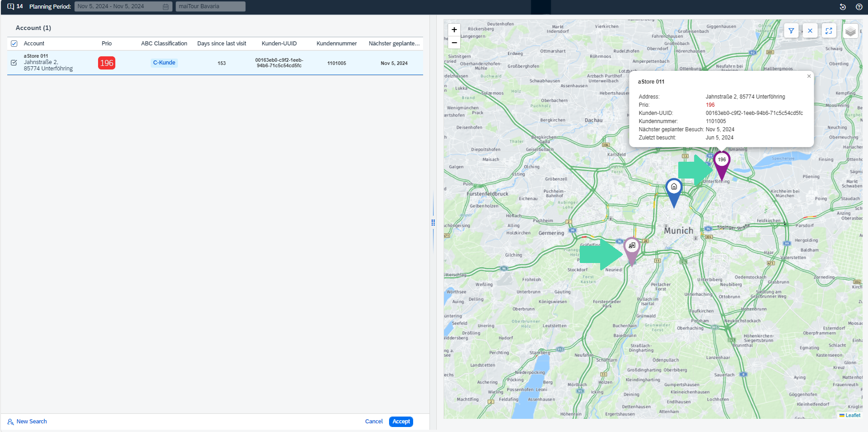
Task: Click the C-Kunde classification tag
Action: [x=164, y=63]
